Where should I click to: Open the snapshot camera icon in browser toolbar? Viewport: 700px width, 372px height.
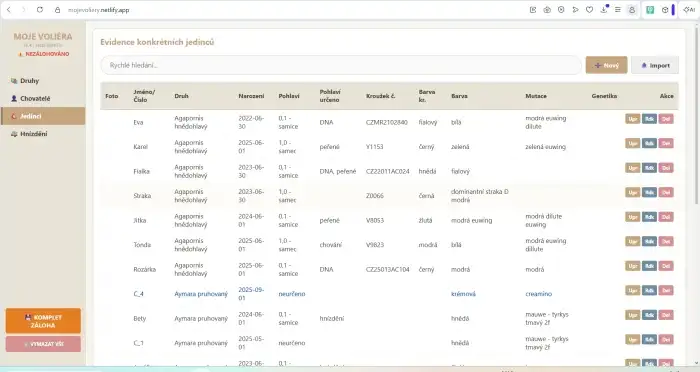pyautogui.click(x=547, y=10)
